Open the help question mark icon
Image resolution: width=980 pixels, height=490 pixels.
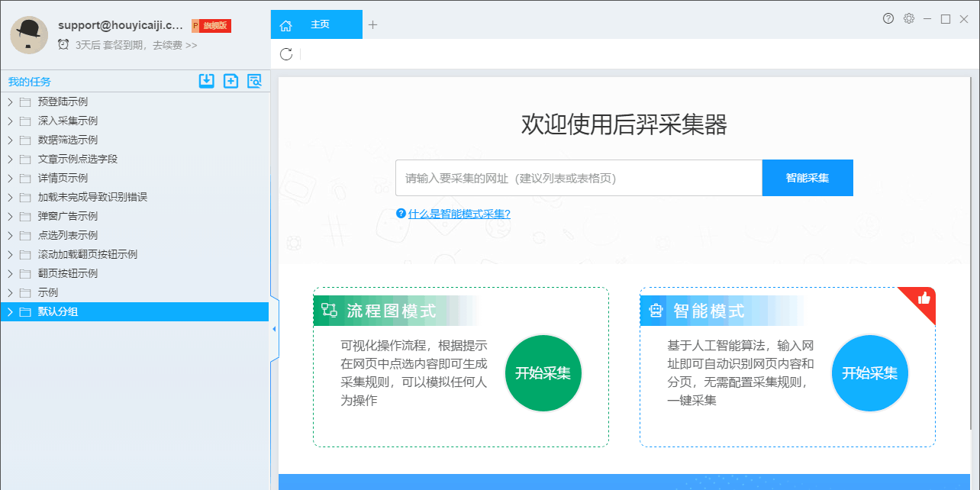888,18
